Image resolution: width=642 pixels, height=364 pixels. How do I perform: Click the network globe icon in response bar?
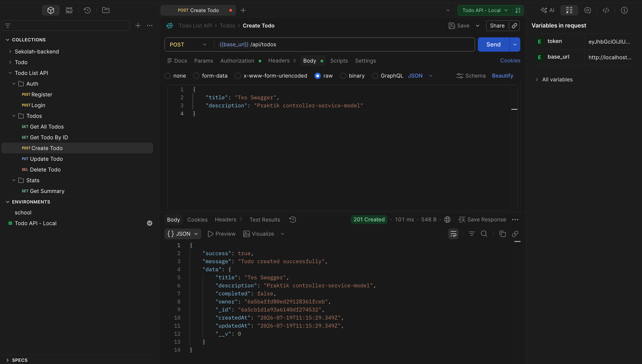[447, 220]
